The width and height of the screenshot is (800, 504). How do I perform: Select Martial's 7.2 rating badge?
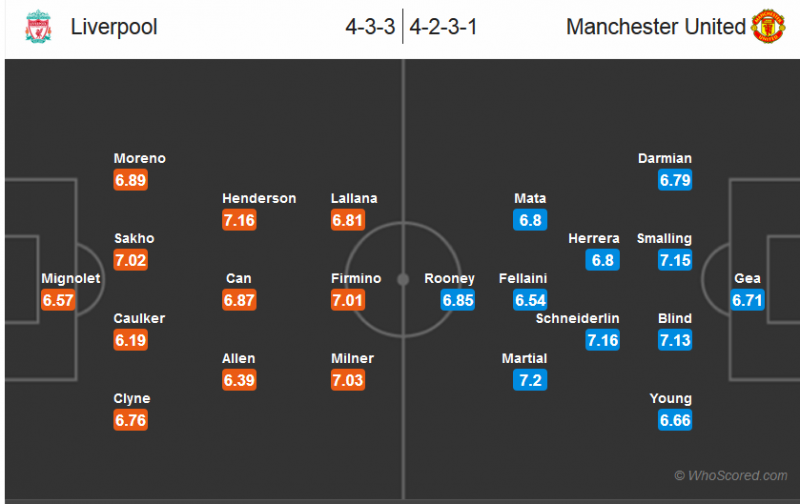click(x=531, y=380)
